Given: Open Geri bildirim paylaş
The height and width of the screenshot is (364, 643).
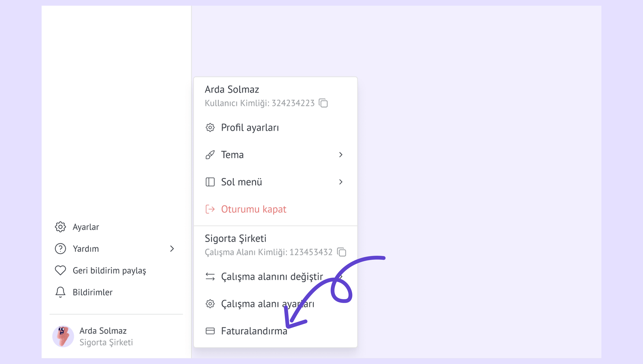Looking at the screenshot, I should pos(109,270).
